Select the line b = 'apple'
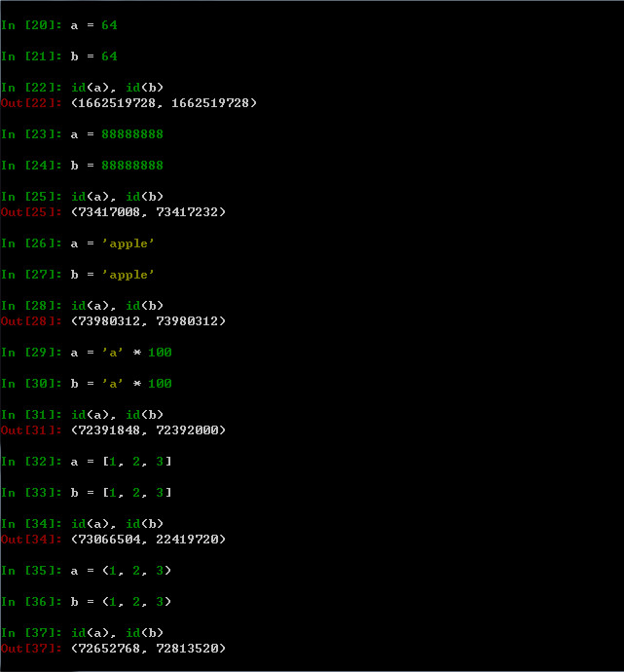 [112, 275]
